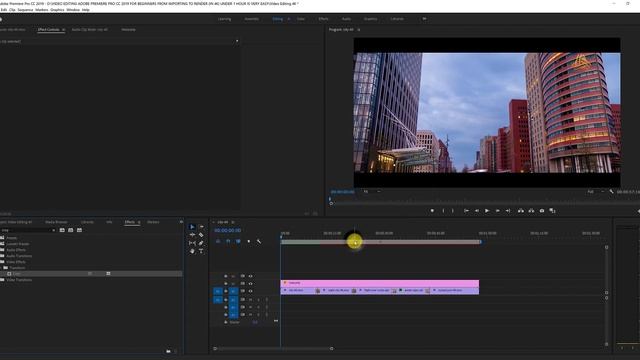Go to Out point in Program monitor
The height and width of the screenshot is (360, 640).
click(508, 211)
